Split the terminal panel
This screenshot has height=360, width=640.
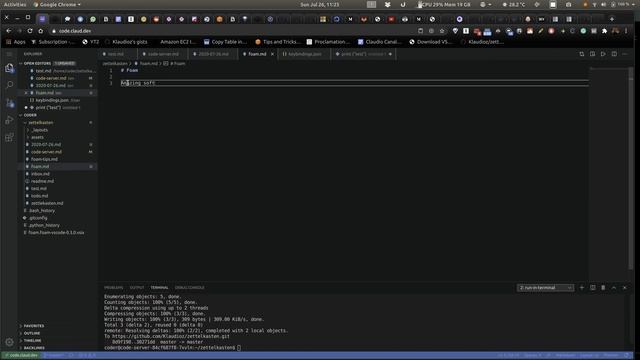[593, 288]
